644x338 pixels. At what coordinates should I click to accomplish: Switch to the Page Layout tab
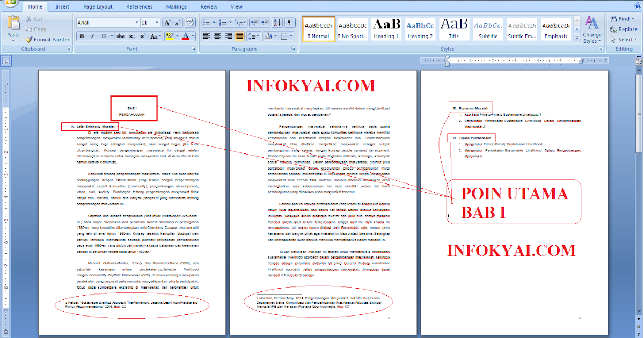[x=98, y=7]
